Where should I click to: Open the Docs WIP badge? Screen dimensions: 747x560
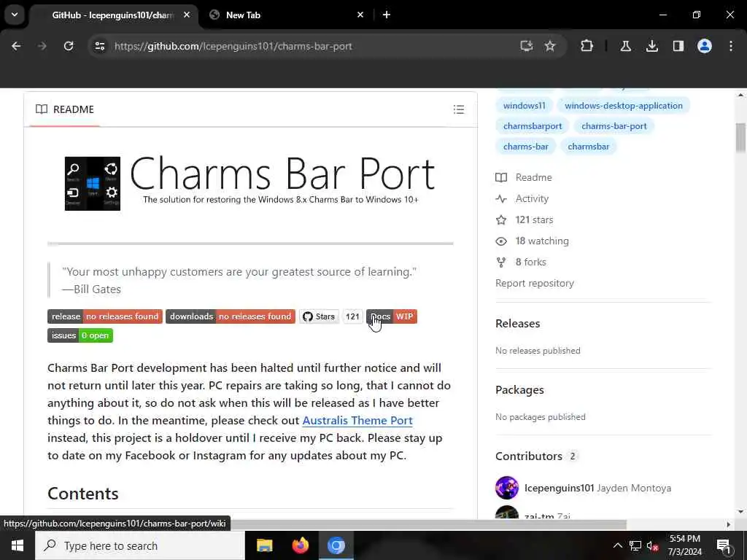pos(392,316)
